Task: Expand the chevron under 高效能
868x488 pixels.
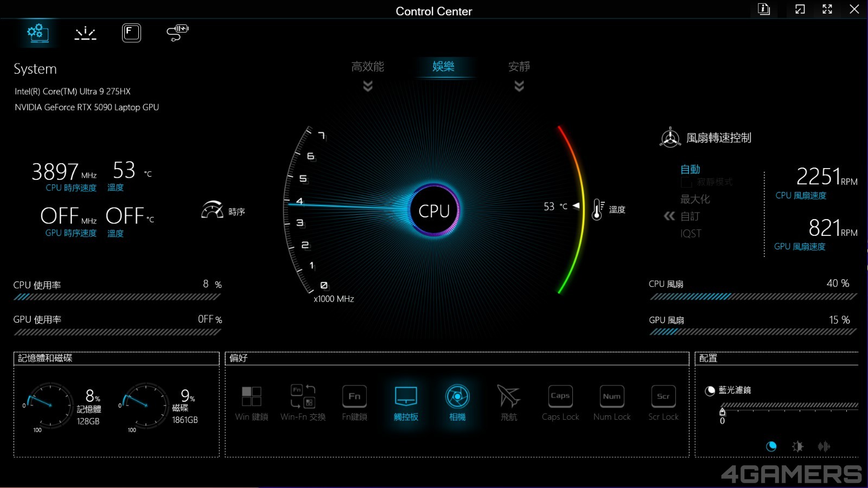Action: pyautogui.click(x=368, y=86)
